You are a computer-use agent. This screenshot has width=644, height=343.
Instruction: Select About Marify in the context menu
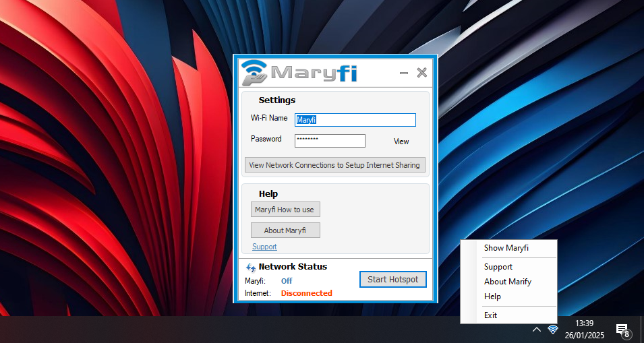508,282
